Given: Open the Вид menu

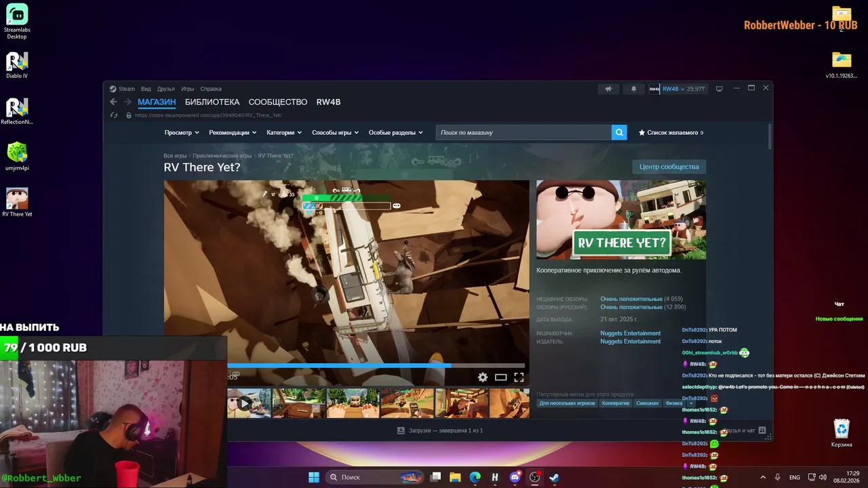Looking at the screenshot, I should [146, 89].
